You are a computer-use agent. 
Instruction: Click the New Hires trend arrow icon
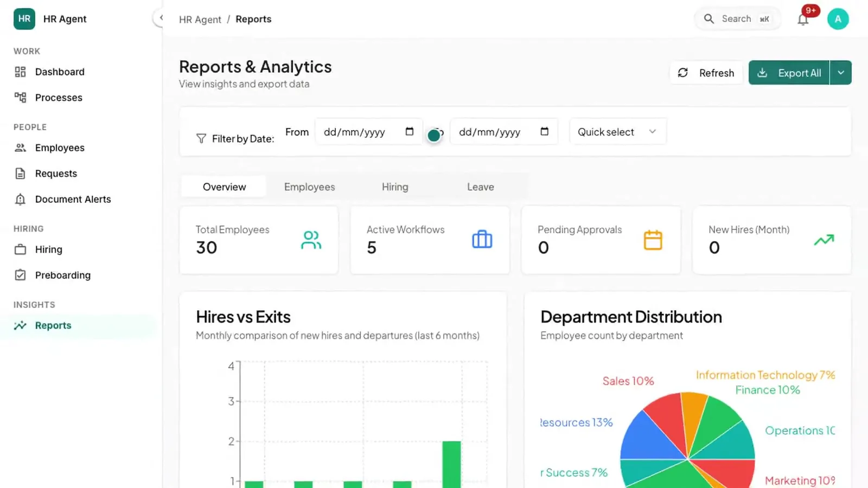tap(824, 240)
